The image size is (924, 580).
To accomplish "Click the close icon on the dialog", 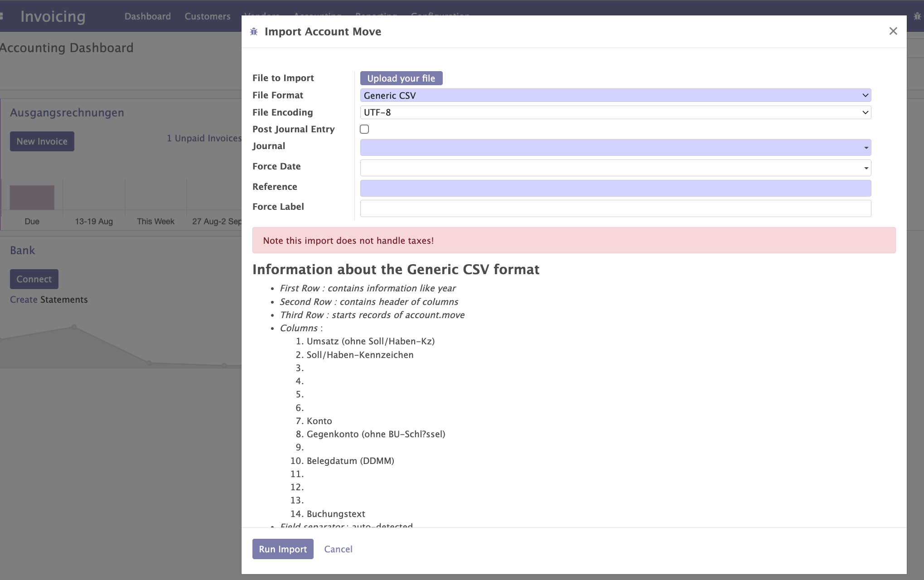I will coord(893,31).
